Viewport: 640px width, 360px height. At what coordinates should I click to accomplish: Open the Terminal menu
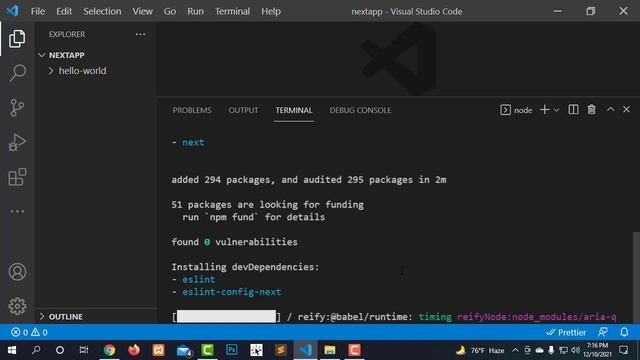point(232,11)
